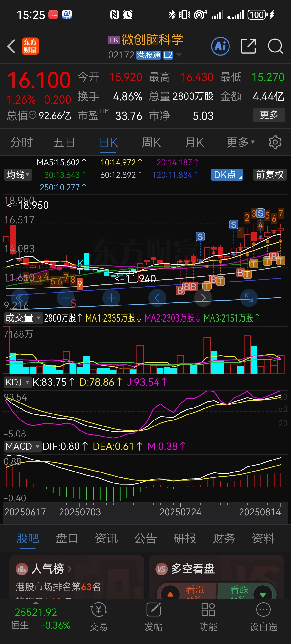The width and height of the screenshot is (291, 644).
Task: Open the 股吧 tab
Action: [x=28, y=538]
